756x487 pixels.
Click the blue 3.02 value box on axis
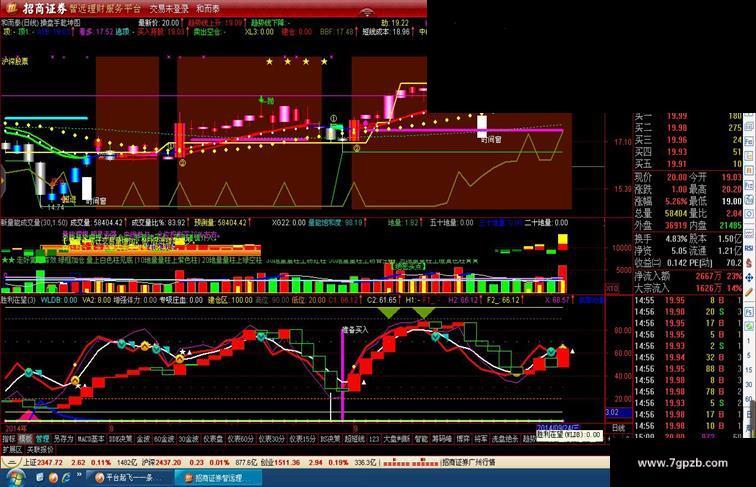(619, 412)
